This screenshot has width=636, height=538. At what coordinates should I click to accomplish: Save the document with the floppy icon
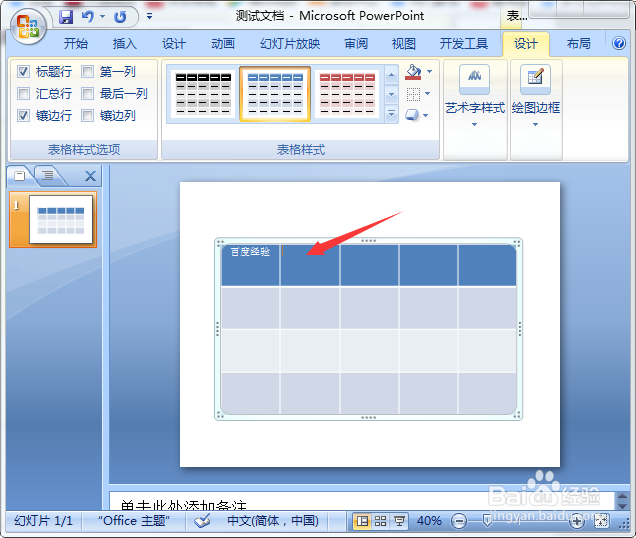[x=66, y=17]
